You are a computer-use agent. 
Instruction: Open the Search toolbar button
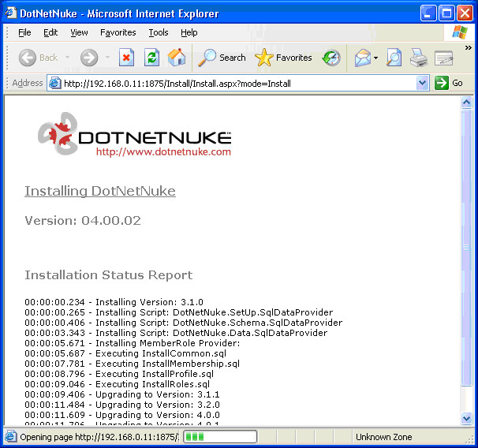coord(222,58)
